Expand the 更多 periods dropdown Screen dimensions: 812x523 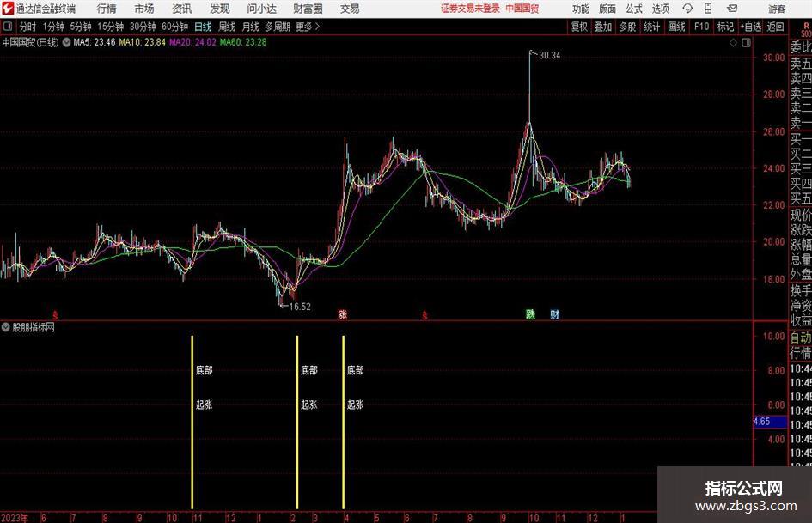click(308, 27)
